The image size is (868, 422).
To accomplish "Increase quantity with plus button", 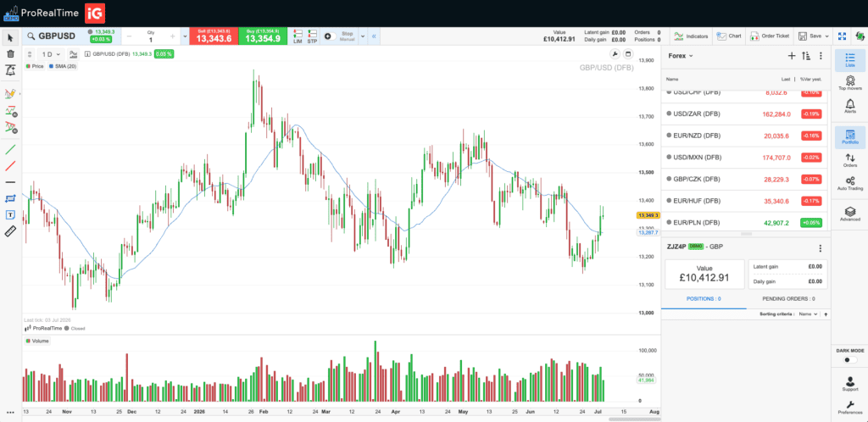I will [x=172, y=36].
